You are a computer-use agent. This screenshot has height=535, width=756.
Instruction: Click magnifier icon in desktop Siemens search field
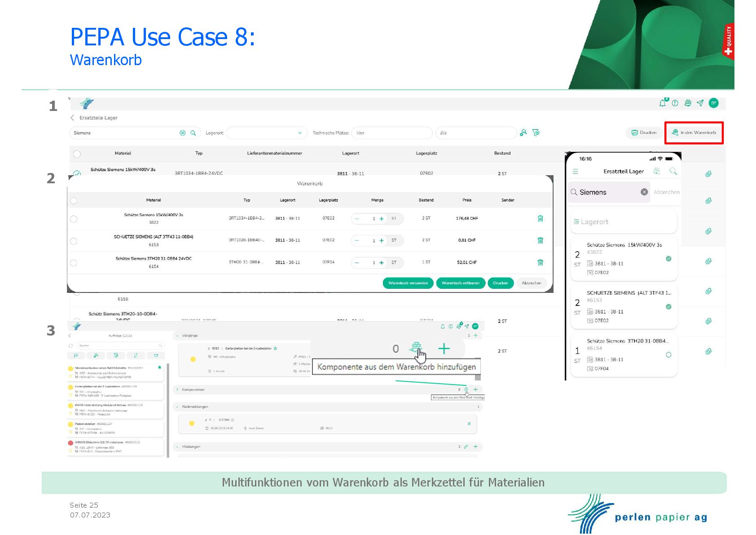(193, 133)
